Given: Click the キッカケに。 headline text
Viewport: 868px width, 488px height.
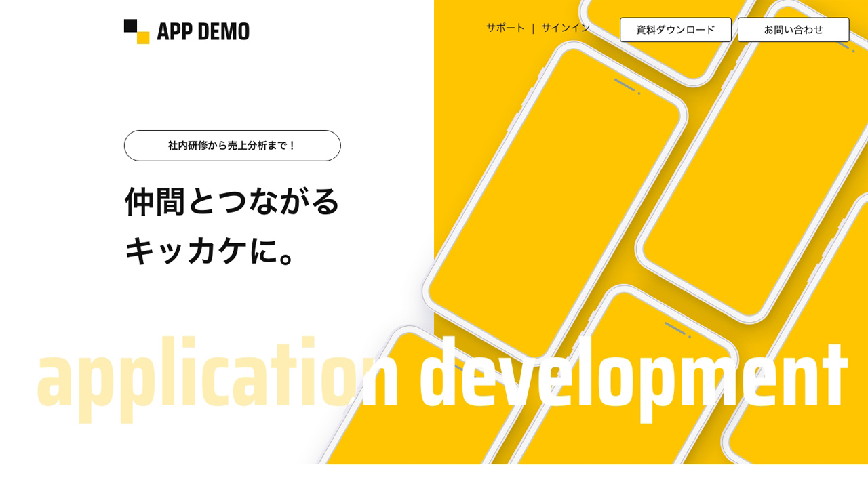Looking at the screenshot, I should pos(211,250).
